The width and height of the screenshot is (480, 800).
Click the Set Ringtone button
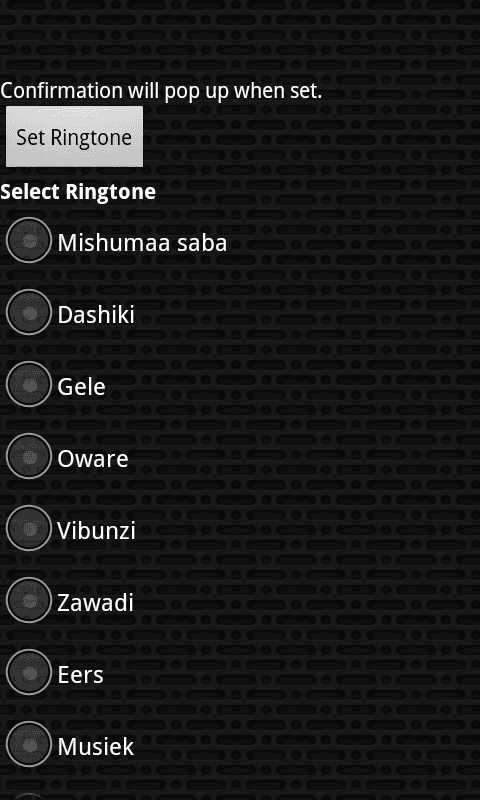click(74, 137)
